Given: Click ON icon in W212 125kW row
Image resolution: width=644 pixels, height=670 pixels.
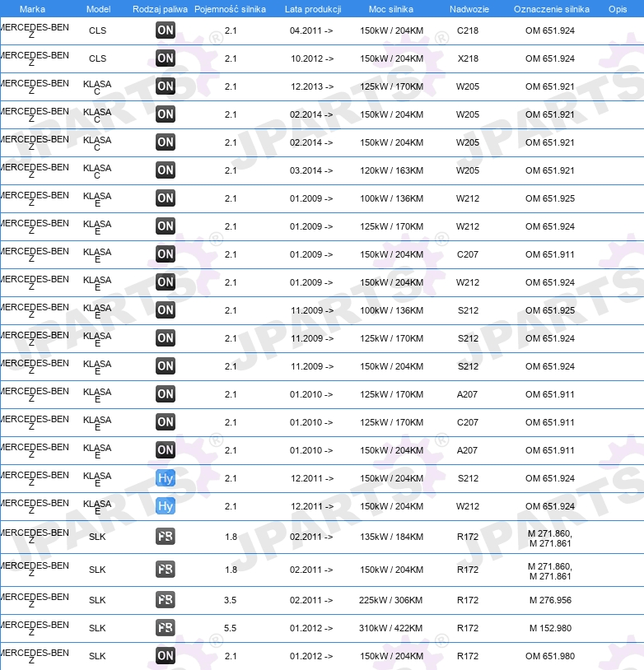Looking at the screenshot, I should [x=165, y=226].
